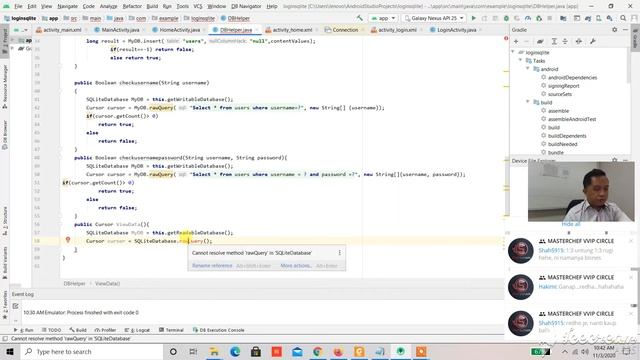Click the Event Log edit icon

click(16, 306)
